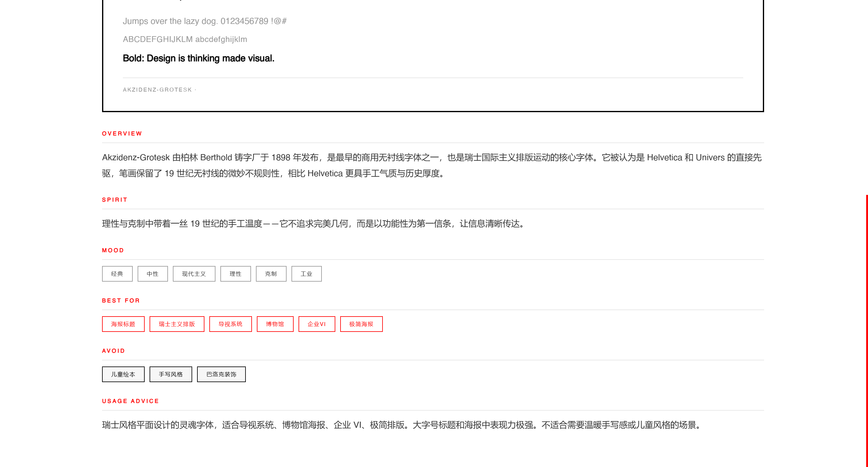The height and width of the screenshot is (467, 868).
Task: Click the AKZIDENZ-GROTESK label in card footer
Action: 157,89
